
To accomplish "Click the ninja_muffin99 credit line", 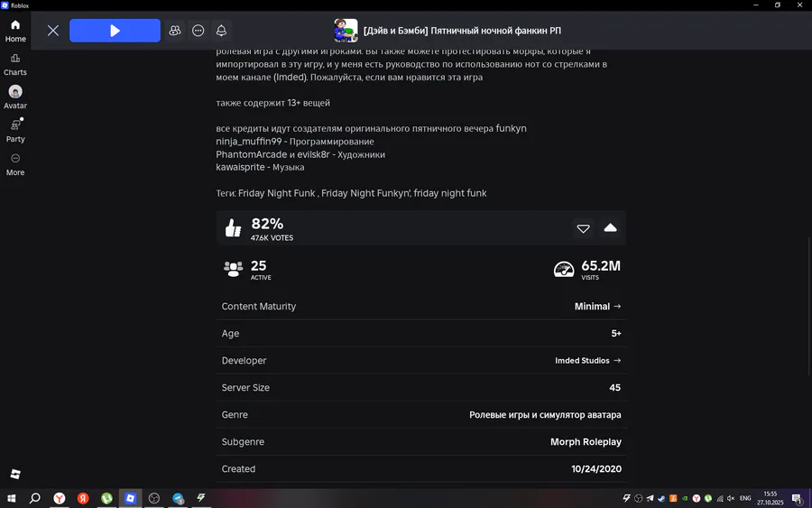I will (295, 142).
